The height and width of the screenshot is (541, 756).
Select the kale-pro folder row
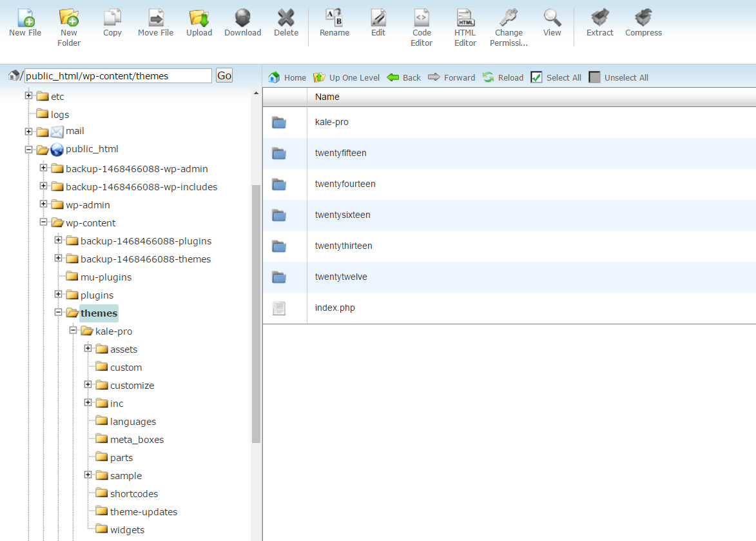click(x=509, y=123)
